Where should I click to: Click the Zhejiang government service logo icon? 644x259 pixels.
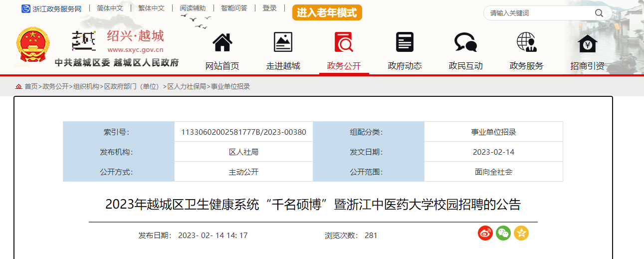point(25,8)
